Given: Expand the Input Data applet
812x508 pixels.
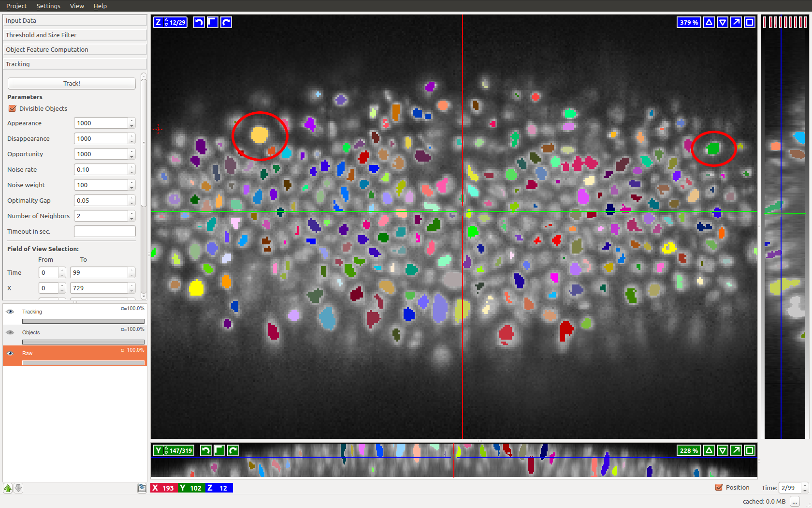Looking at the screenshot, I should tap(74, 20).
